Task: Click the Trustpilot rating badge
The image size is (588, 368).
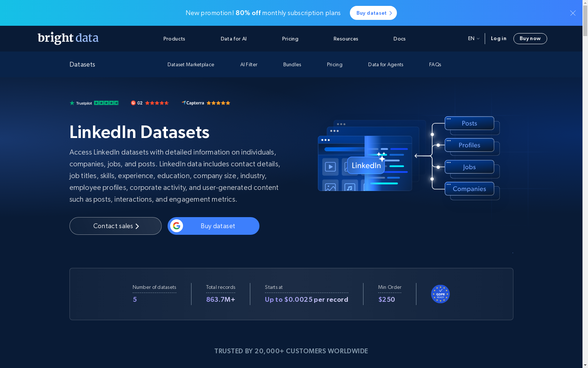Action: pos(94,103)
